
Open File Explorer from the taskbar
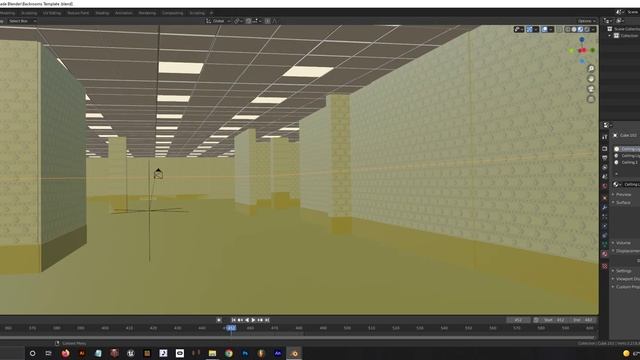coord(212,353)
